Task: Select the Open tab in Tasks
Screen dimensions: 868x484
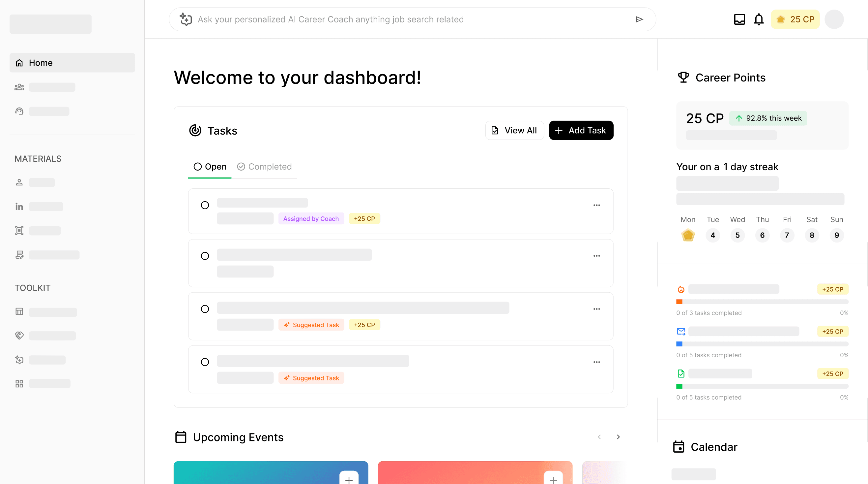Action: [x=210, y=166]
